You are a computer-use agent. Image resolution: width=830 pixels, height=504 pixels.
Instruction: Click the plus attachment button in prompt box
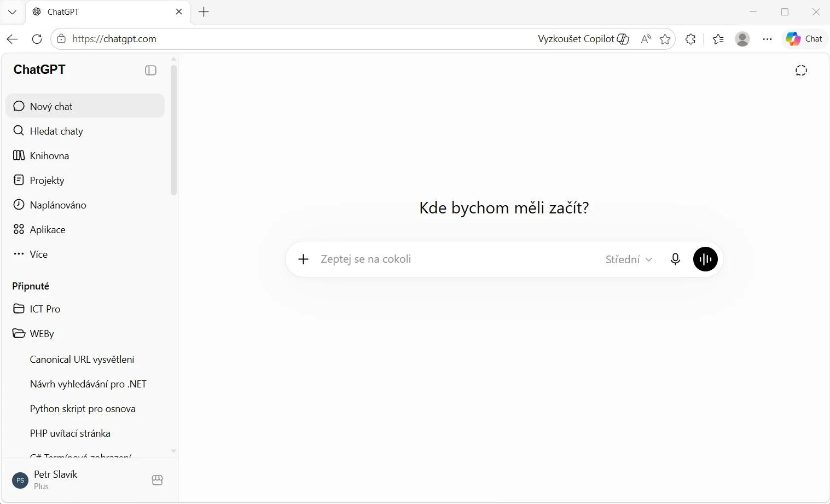(x=303, y=259)
